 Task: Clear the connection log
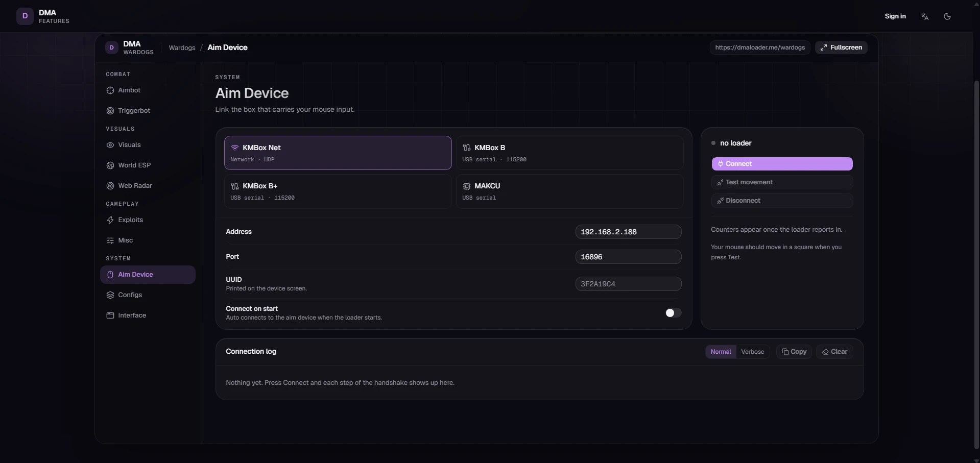(x=834, y=352)
